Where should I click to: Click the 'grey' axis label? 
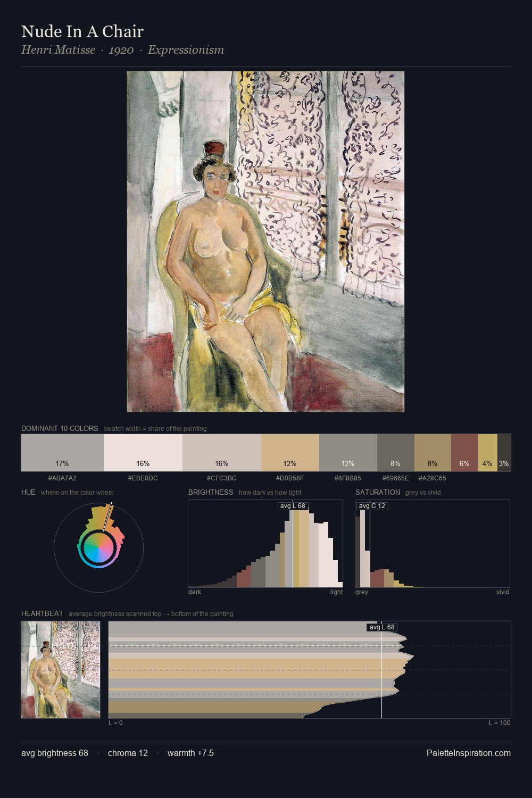362,592
